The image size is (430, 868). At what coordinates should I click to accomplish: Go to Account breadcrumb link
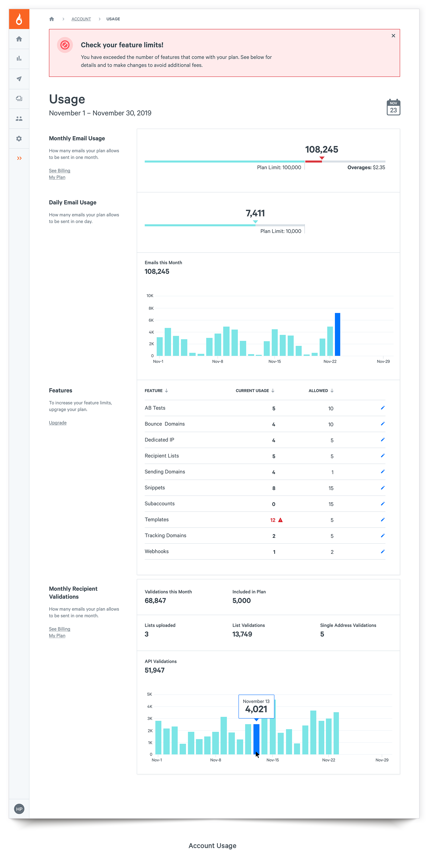81,19
